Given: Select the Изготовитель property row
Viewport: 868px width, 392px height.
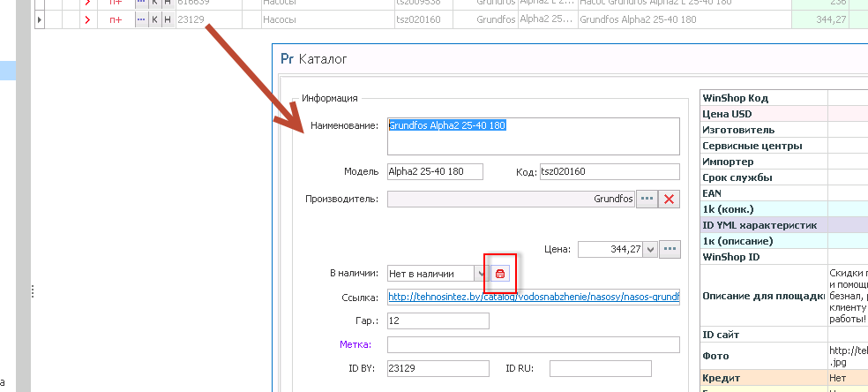Looking at the screenshot, I should [x=784, y=130].
